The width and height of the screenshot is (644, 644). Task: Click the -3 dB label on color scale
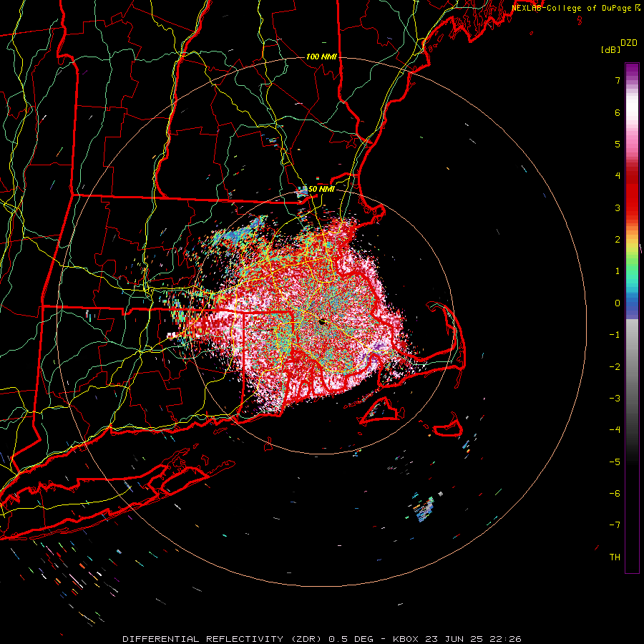pyautogui.click(x=615, y=399)
